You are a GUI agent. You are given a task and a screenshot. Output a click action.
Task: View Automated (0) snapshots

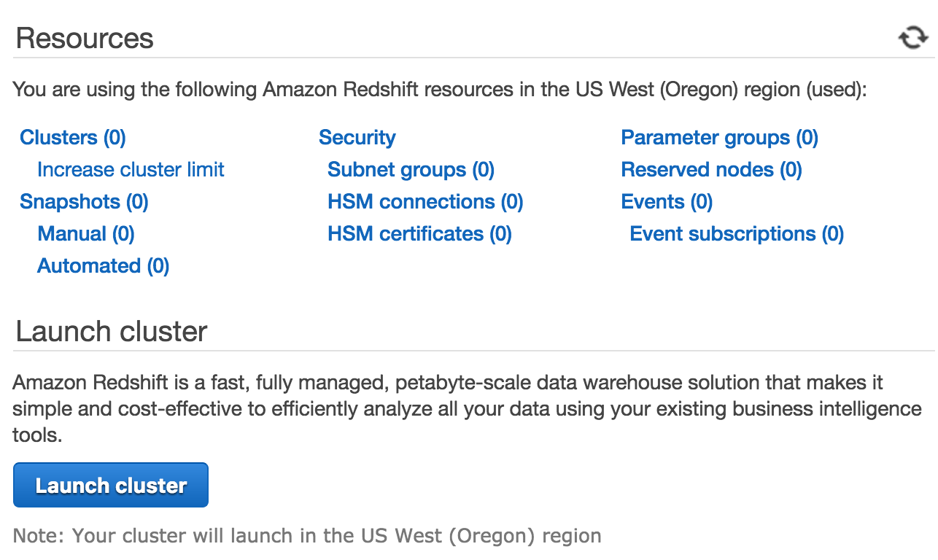point(104,266)
